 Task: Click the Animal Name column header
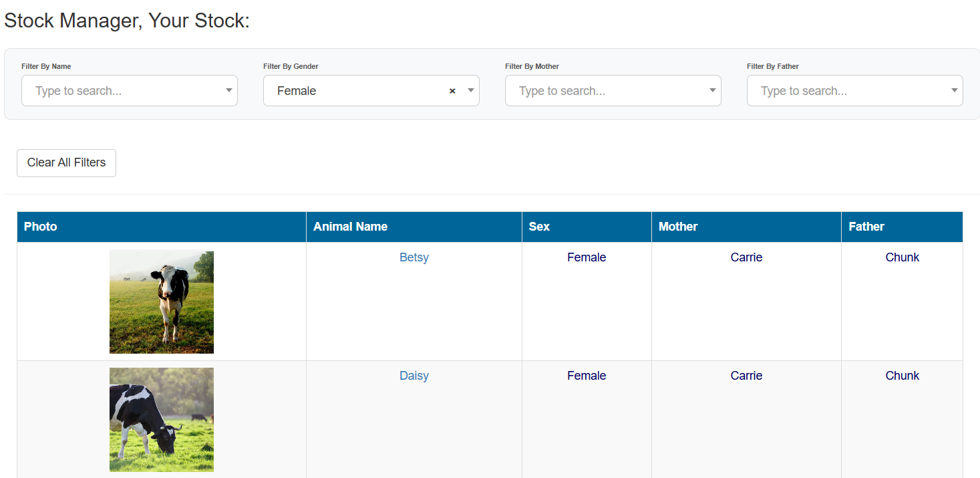coord(414,227)
